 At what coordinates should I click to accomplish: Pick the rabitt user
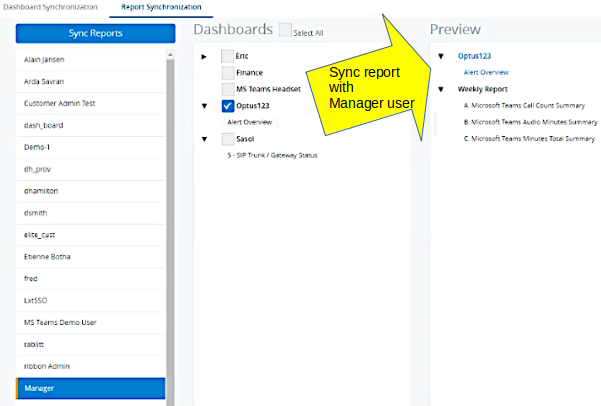pos(91,344)
